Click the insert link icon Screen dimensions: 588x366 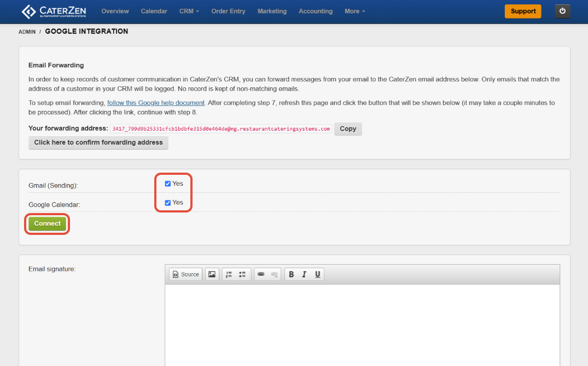(261, 274)
